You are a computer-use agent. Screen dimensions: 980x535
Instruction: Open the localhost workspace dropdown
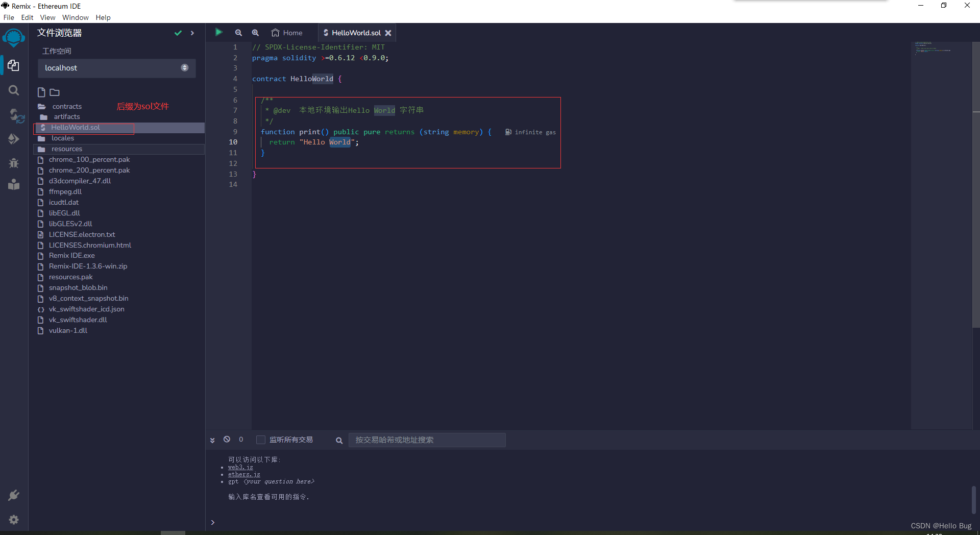(x=117, y=68)
